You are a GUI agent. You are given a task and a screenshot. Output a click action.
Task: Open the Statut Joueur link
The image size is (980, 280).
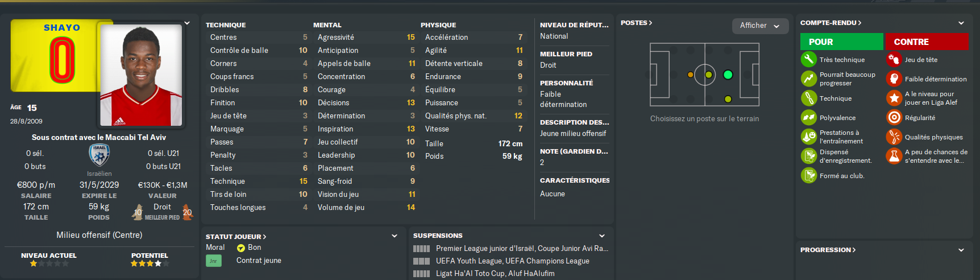(x=236, y=237)
